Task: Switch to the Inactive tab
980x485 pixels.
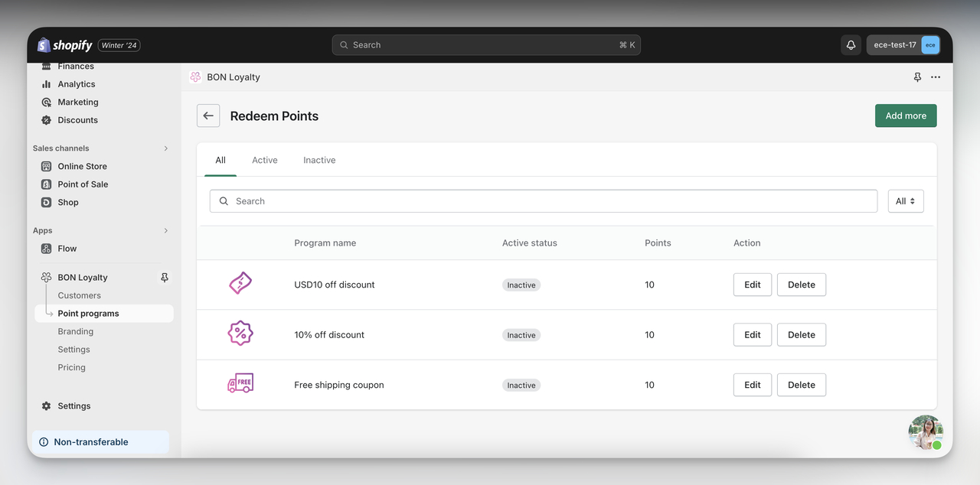Action: tap(319, 160)
